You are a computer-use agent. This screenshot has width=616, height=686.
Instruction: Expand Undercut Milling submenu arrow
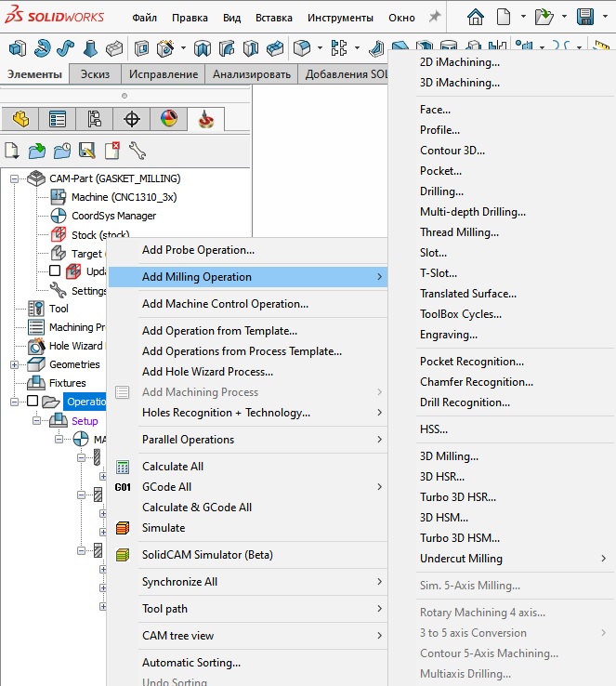pos(603,559)
